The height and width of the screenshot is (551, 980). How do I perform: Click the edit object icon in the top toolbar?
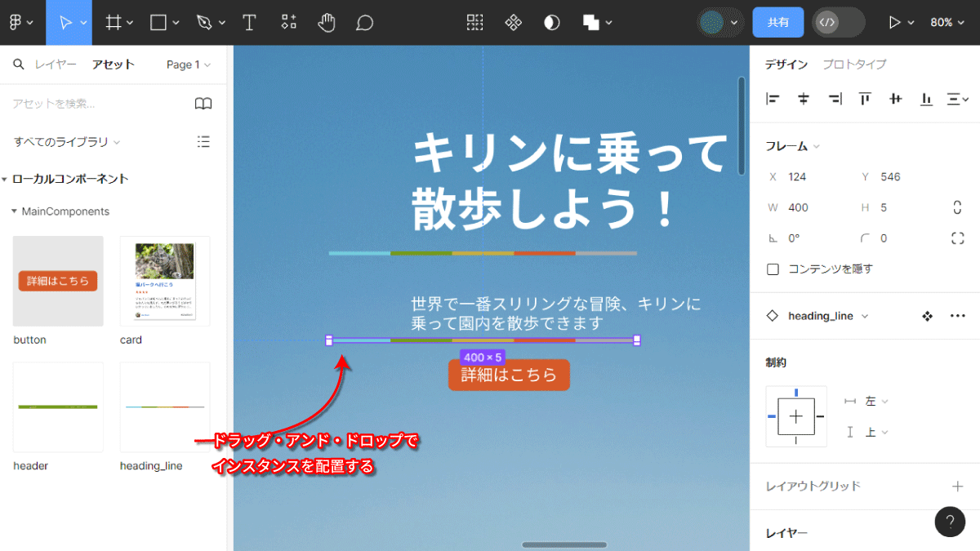pos(474,23)
